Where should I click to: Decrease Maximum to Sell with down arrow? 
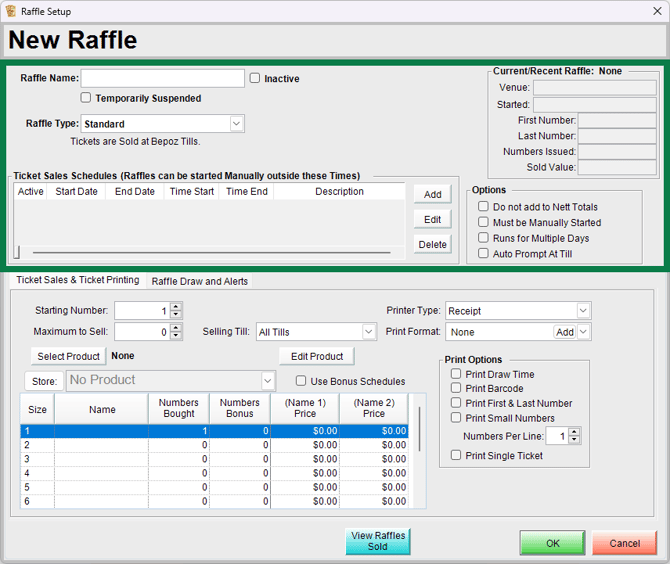(176, 335)
